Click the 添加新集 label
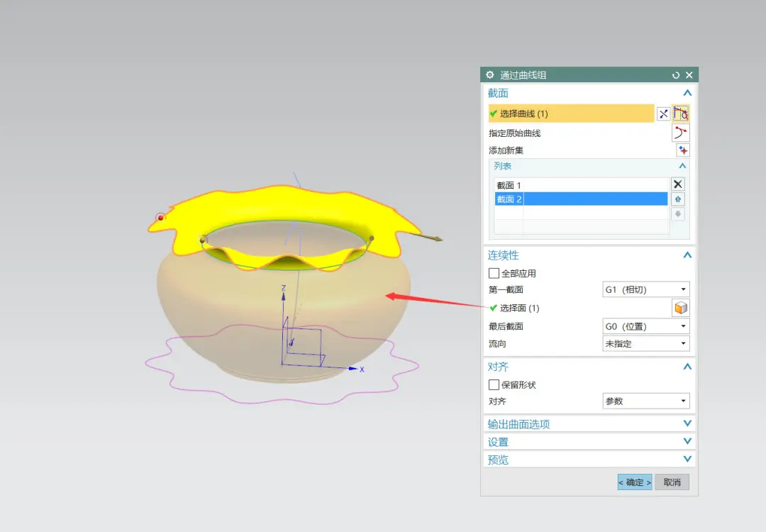The width and height of the screenshot is (766, 532). click(x=506, y=150)
